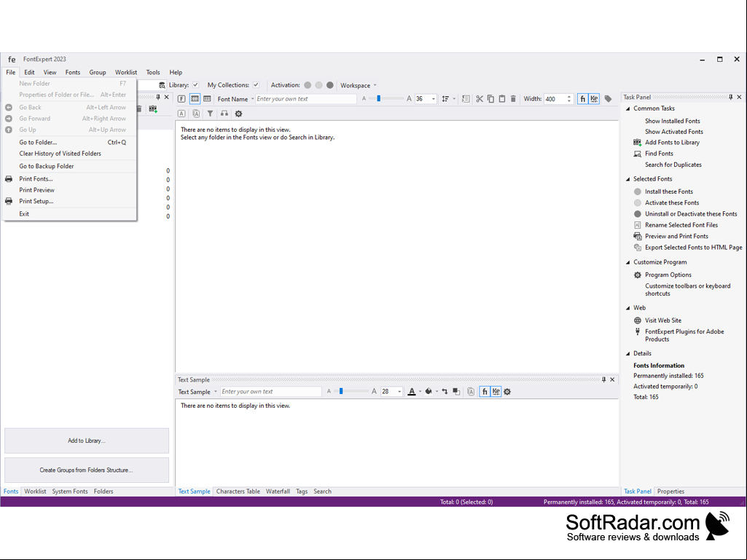Toggle the My Collections checkbox
The image size is (747, 560).
click(257, 84)
